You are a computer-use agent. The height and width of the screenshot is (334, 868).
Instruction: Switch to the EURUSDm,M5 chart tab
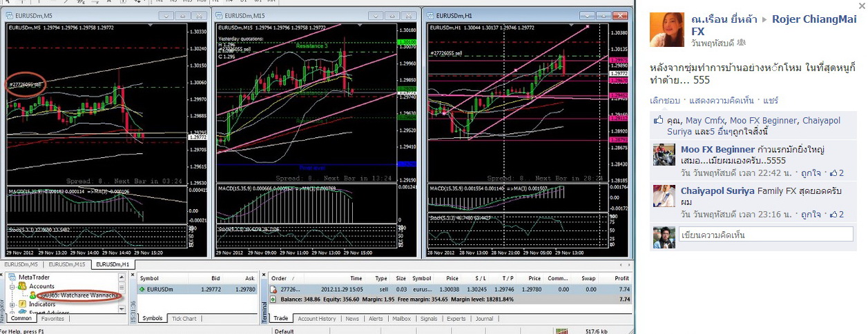(x=20, y=264)
